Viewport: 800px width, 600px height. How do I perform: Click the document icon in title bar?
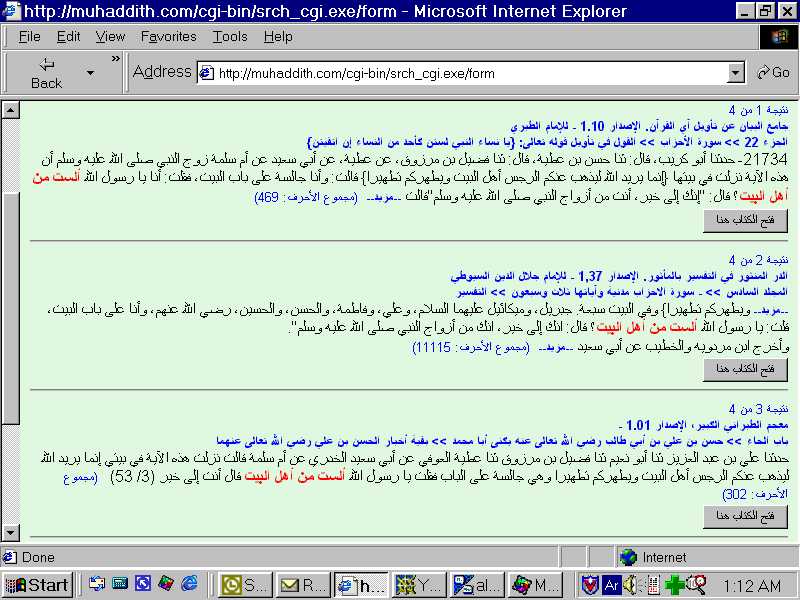11,11
